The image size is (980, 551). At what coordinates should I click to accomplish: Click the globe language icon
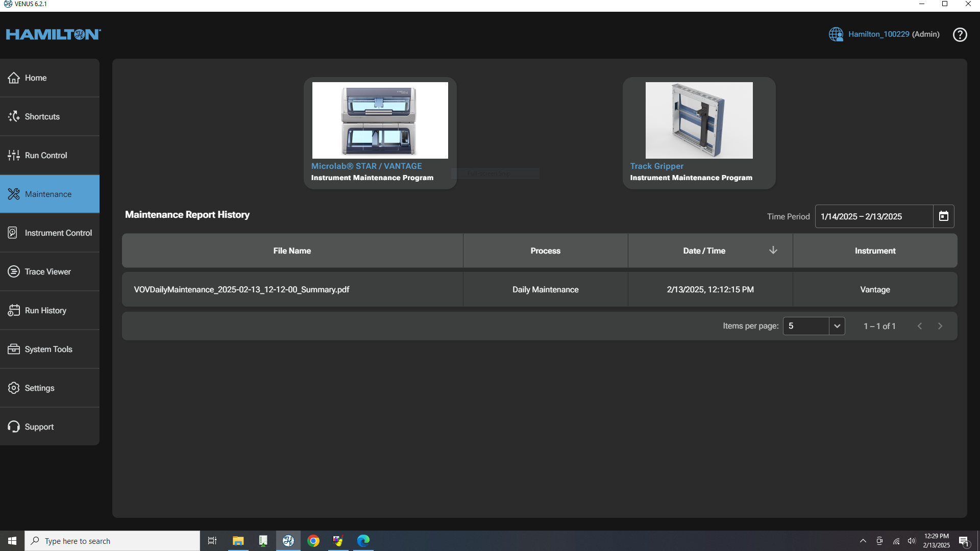point(836,34)
